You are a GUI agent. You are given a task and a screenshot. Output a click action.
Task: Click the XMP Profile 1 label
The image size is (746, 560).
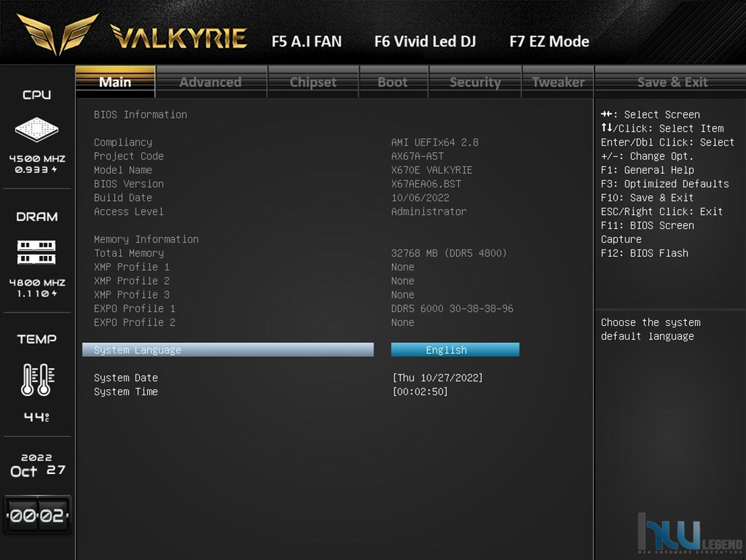(132, 267)
